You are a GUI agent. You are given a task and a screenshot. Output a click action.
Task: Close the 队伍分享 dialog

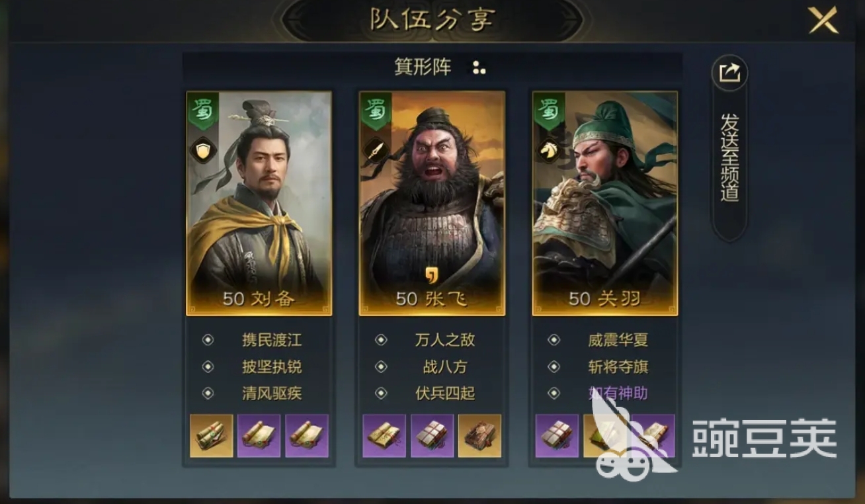pyautogui.click(x=823, y=20)
